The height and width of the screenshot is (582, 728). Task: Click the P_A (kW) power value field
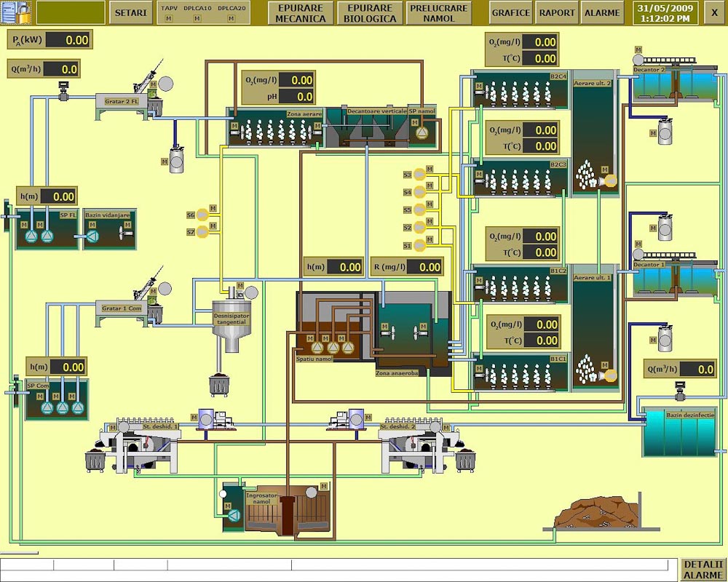pos(68,41)
